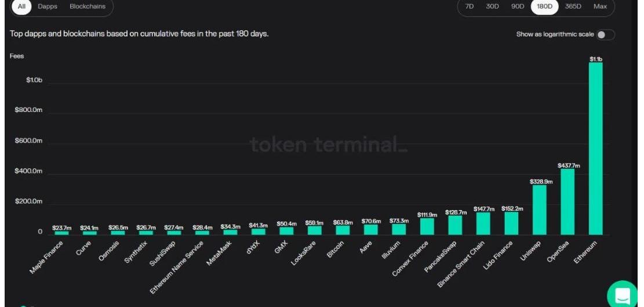Select the 90D time range
This screenshot has height=307, width=644.
518,6
